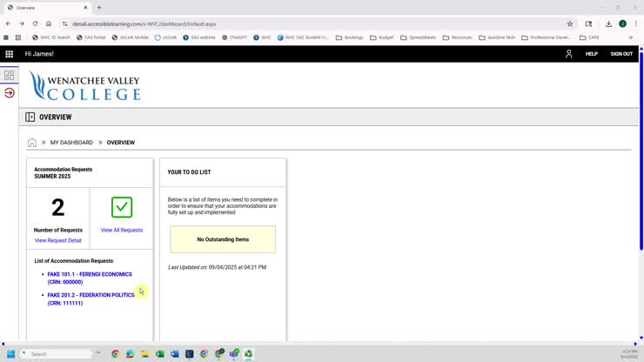
Task: Open View All Requests link
Action: [122, 230]
